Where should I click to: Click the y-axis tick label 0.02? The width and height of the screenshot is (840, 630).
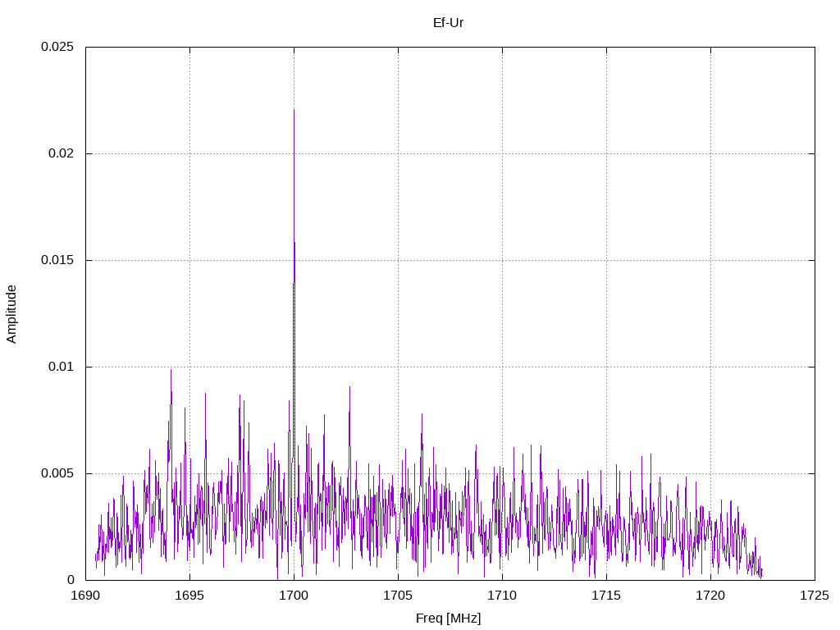tap(61, 153)
